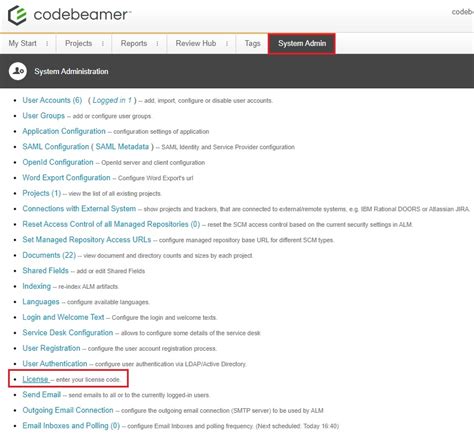Open Word Export Configuration link
Screen dimensions: 474x434
66,178
